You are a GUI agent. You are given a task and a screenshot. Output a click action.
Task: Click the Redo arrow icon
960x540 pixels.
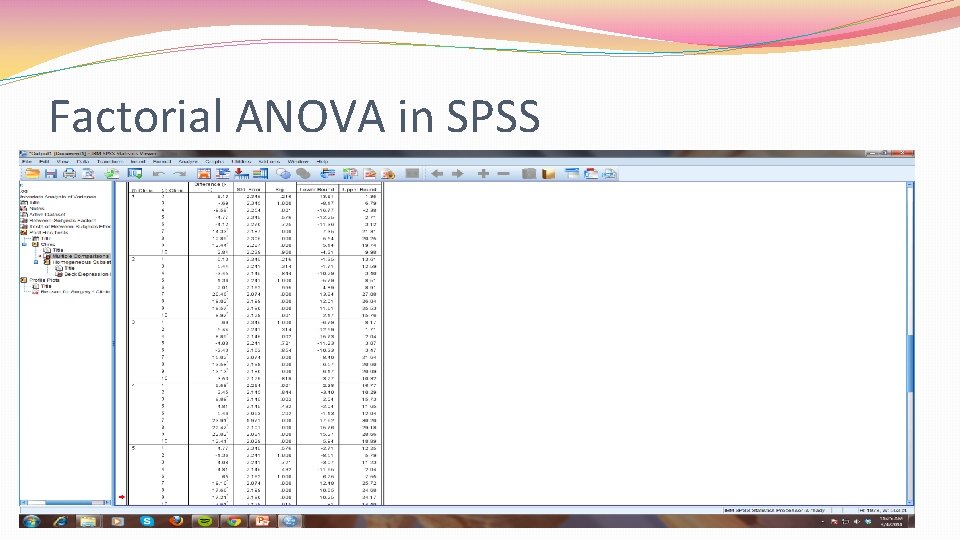click(x=179, y=174)
